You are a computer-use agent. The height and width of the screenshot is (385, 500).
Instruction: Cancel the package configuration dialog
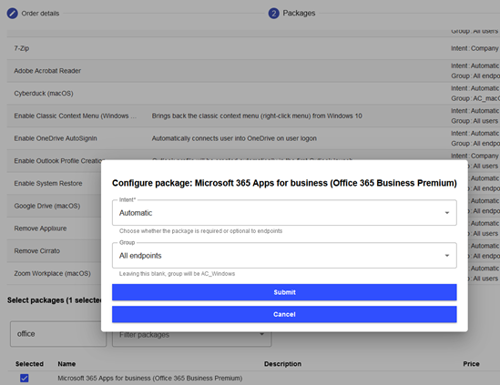click(x=284, y=314)
